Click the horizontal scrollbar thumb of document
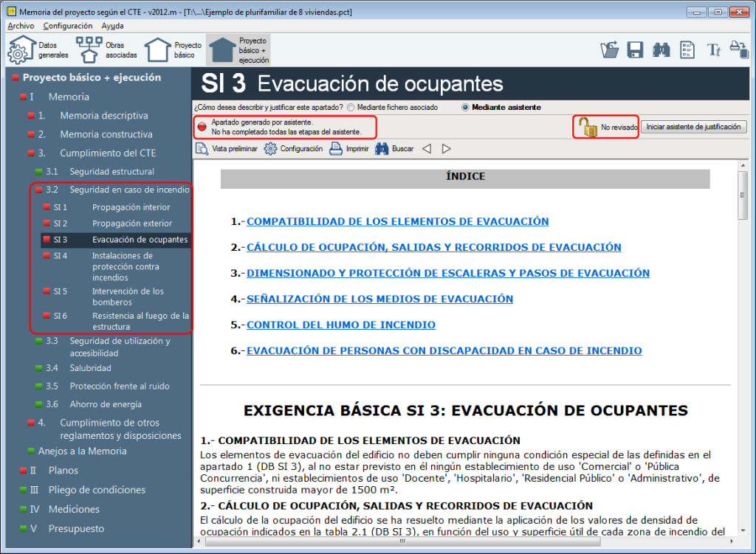The width and height of the screenshot is (756, 554). [402, 541]
